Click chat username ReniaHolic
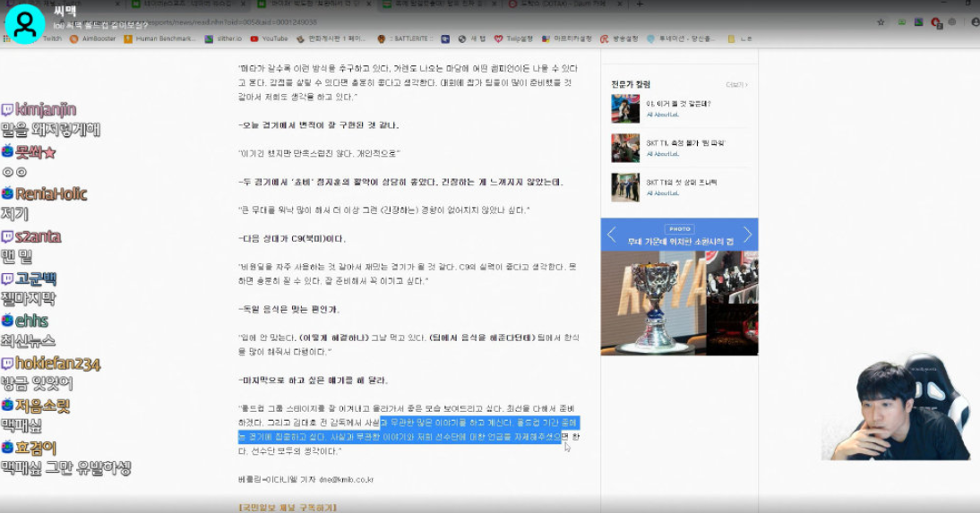Viewport: 980px width, 513px height. pyautogui.click(x=51, y=193)
